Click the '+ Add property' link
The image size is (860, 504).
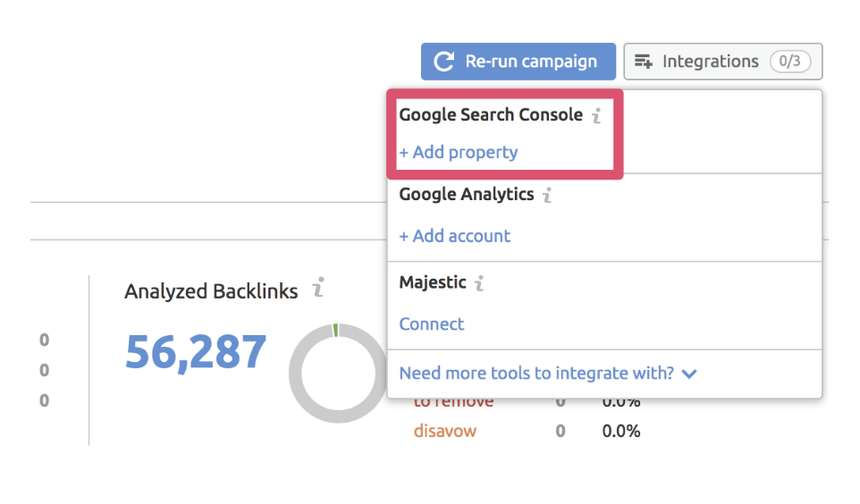pyautogui.click(x=459, y=152)
